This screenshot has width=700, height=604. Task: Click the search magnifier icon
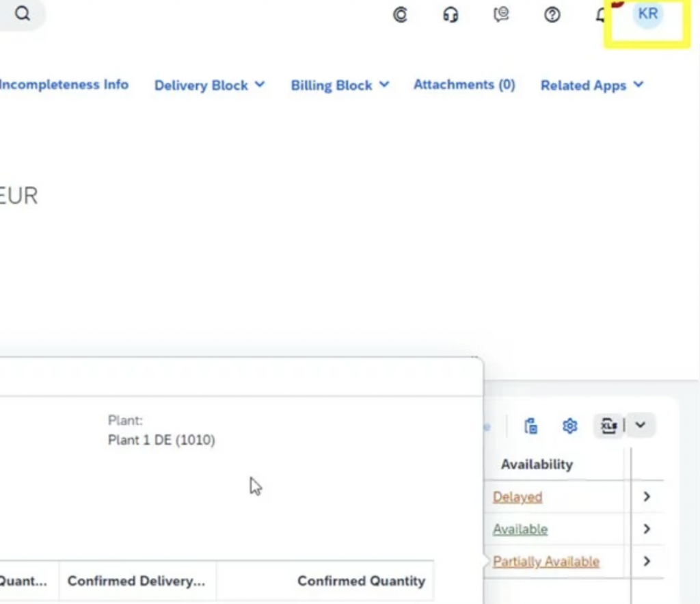pos(23,14)
